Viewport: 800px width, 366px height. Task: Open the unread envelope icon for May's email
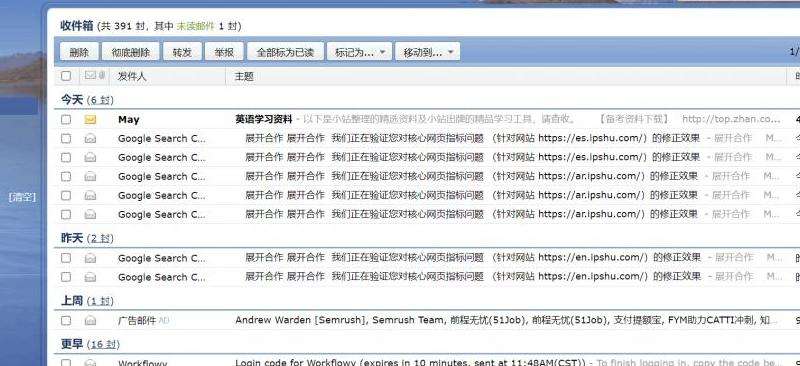tap(90, 120)
